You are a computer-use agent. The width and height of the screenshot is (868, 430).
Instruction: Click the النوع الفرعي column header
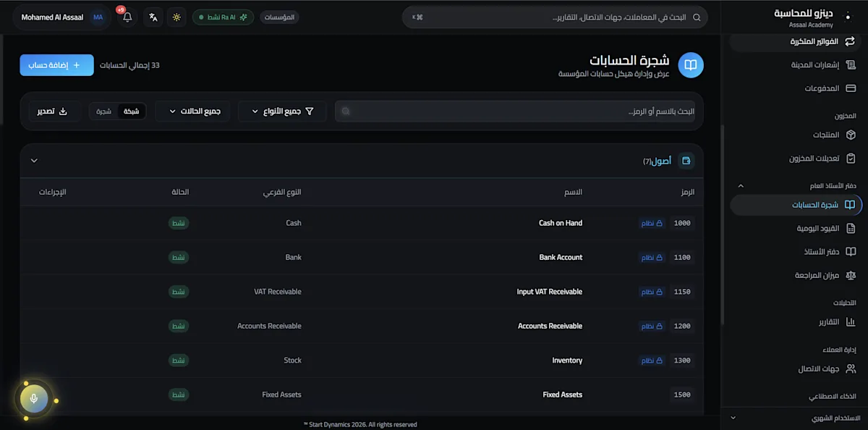(x=283, y=192)
